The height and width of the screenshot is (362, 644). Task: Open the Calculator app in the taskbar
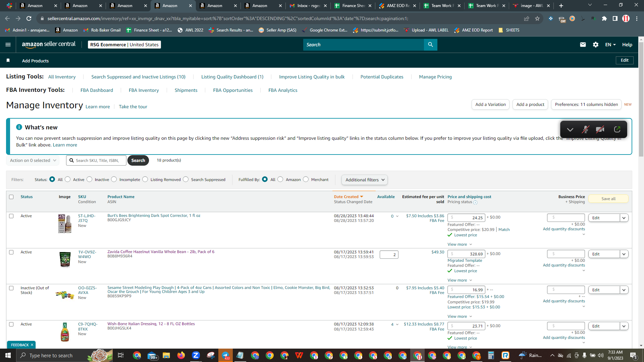(x=491, y=355)
